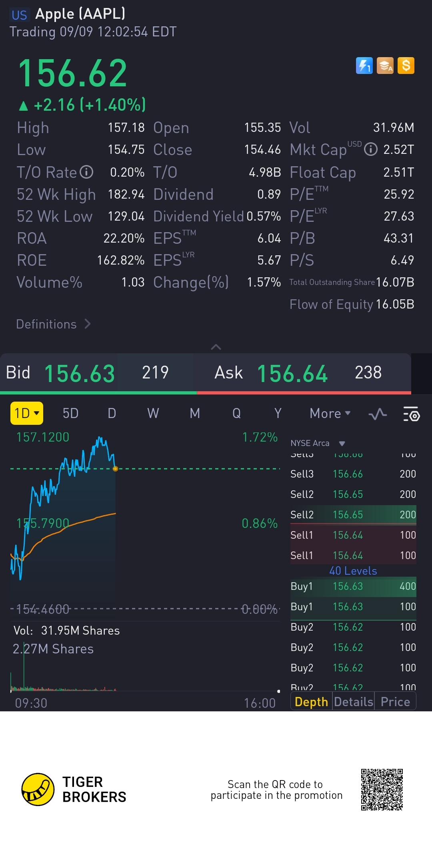Tap the info icon beside T/O Rate

[x=86, y=172]
